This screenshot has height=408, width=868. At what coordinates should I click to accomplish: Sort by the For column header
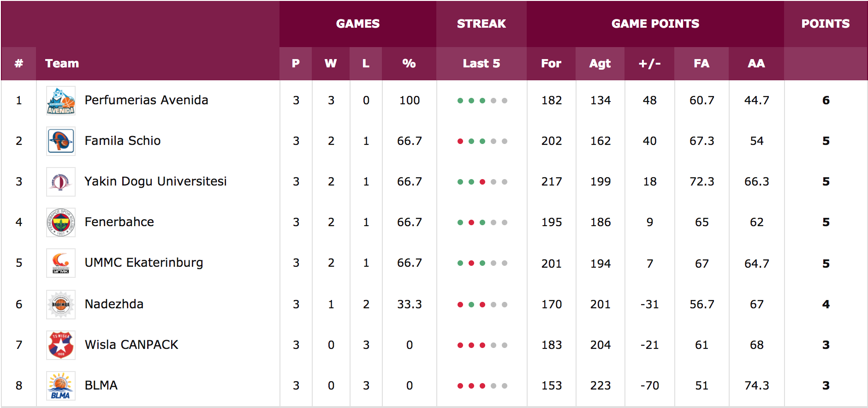click(551, 63)
